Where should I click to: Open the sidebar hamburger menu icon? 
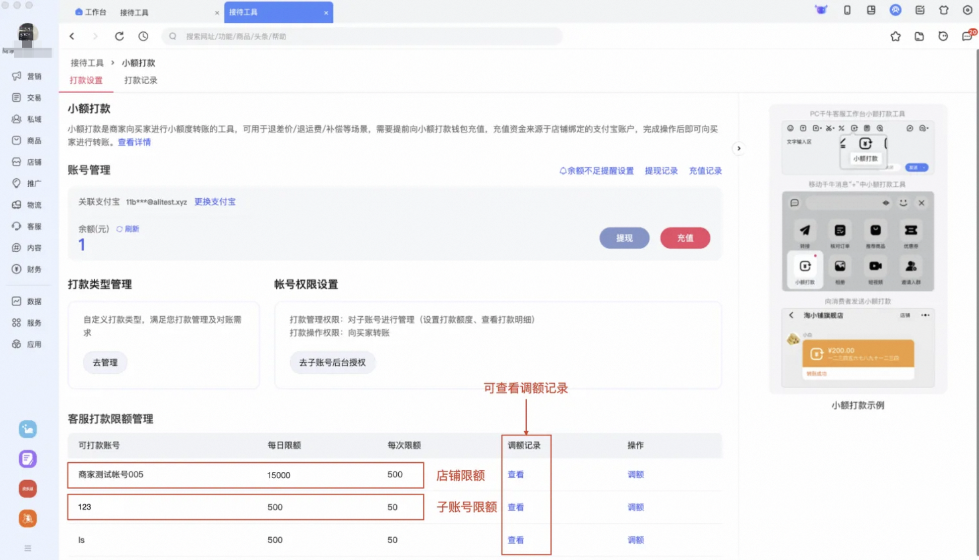(28, 548)
